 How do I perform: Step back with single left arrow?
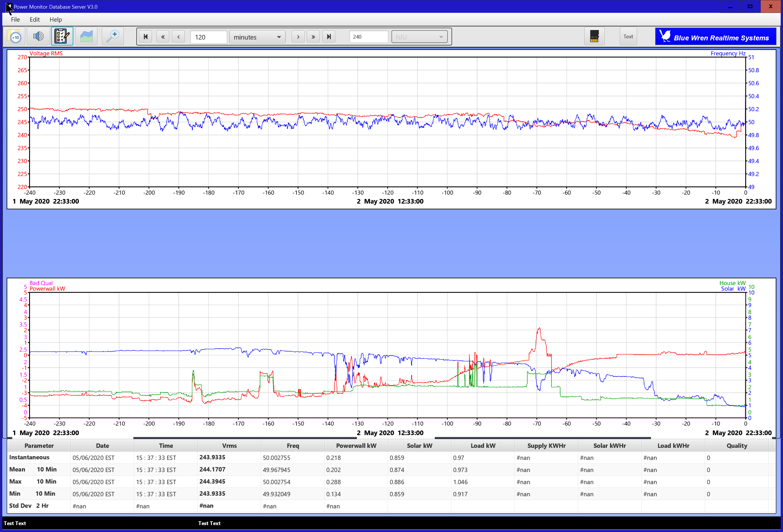click(x=178, y=37)
